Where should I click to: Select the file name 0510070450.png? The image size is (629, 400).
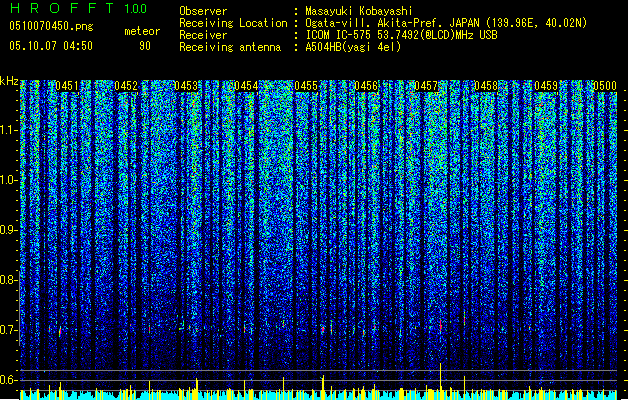[x=51, y=26]
